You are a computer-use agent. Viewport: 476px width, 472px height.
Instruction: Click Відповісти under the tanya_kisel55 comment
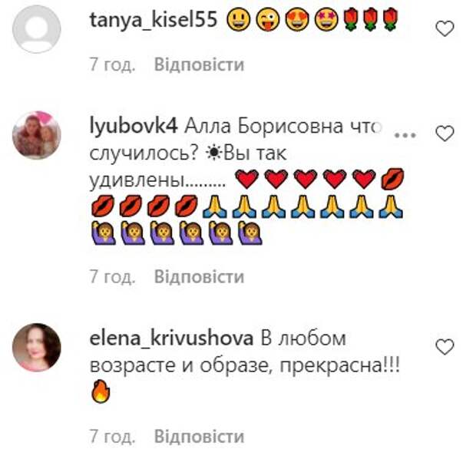pyautogui.click(x=199, y=64)
